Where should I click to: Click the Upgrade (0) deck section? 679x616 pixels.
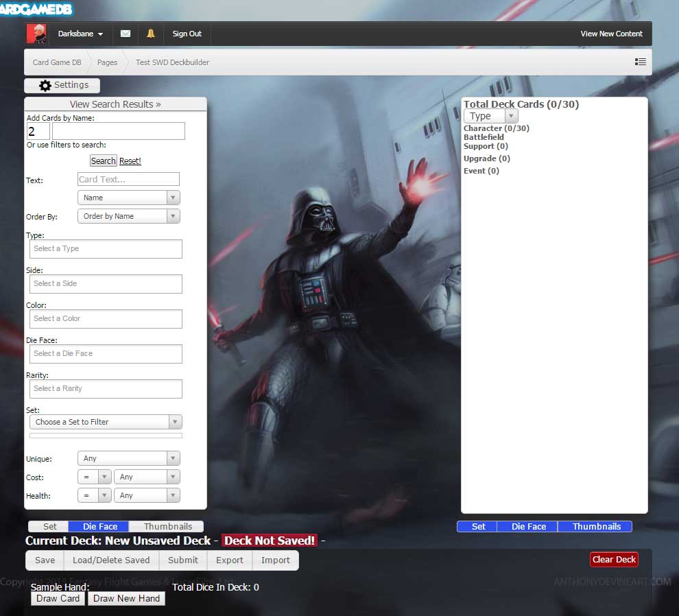click(x=487, y=158)
